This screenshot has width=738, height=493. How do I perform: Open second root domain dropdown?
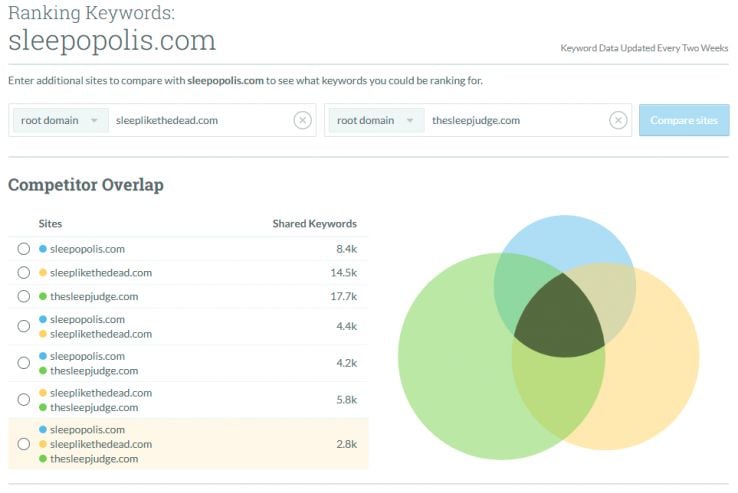376,121
